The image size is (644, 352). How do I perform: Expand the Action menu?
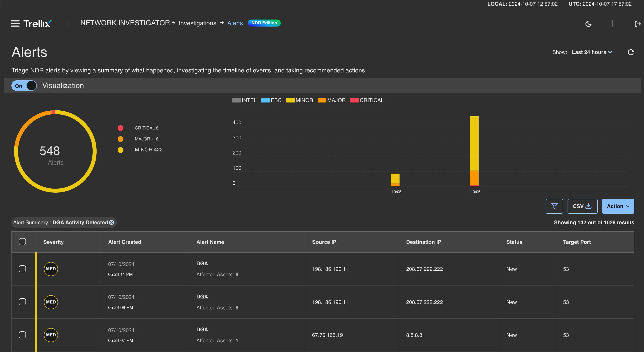click(618, 206)
